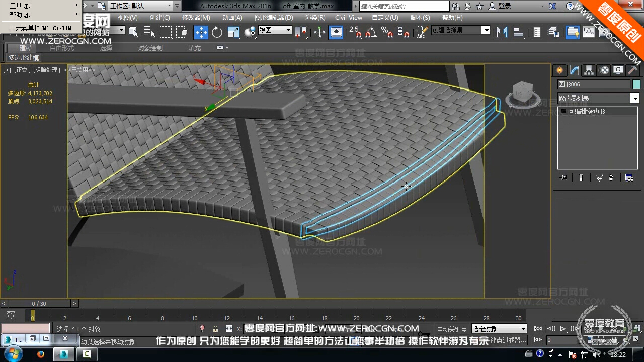Click the Use Pivot Point Center icon

(301, 32)
